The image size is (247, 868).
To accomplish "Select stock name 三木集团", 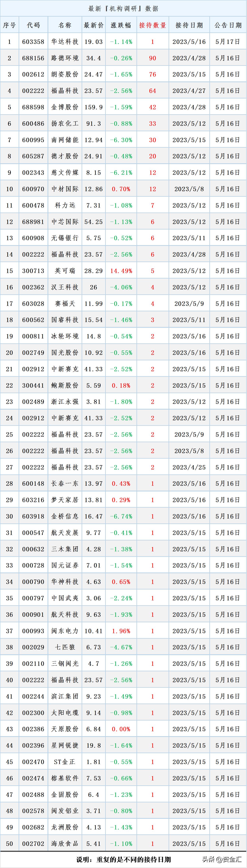I will [x=65, y=549].
